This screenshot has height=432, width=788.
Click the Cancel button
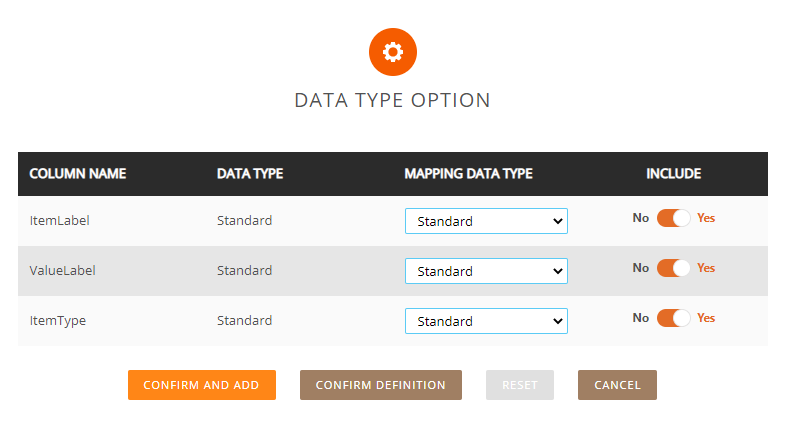[x=617, y=385]
